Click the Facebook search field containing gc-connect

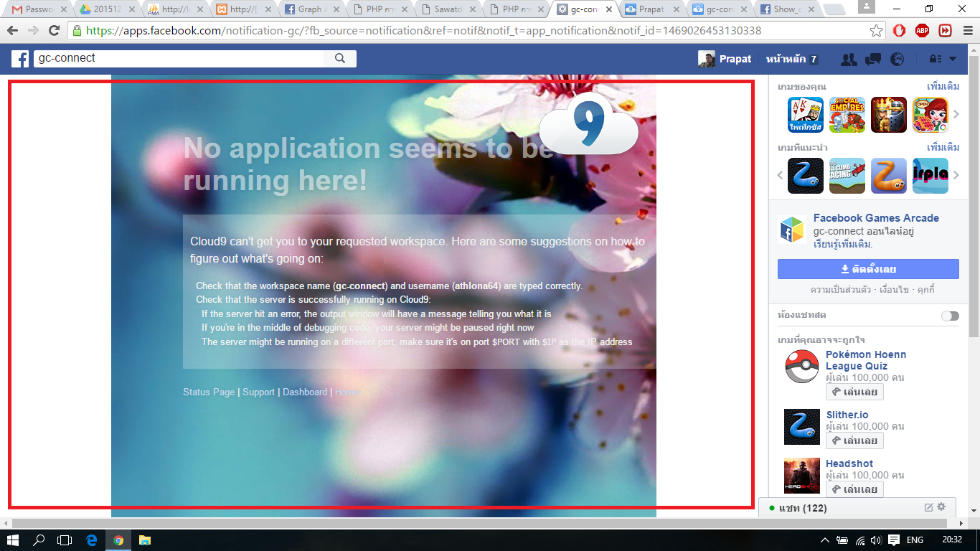click(x=179, y=59)
